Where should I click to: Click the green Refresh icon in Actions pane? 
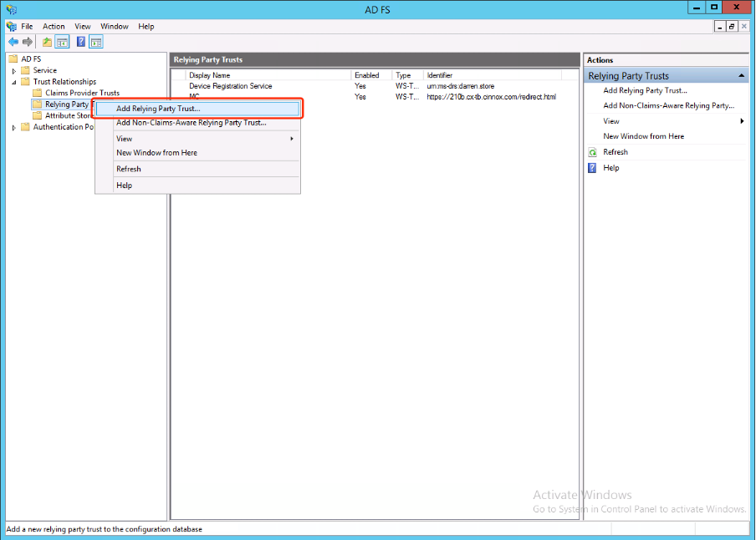click(x=593, y=152)
